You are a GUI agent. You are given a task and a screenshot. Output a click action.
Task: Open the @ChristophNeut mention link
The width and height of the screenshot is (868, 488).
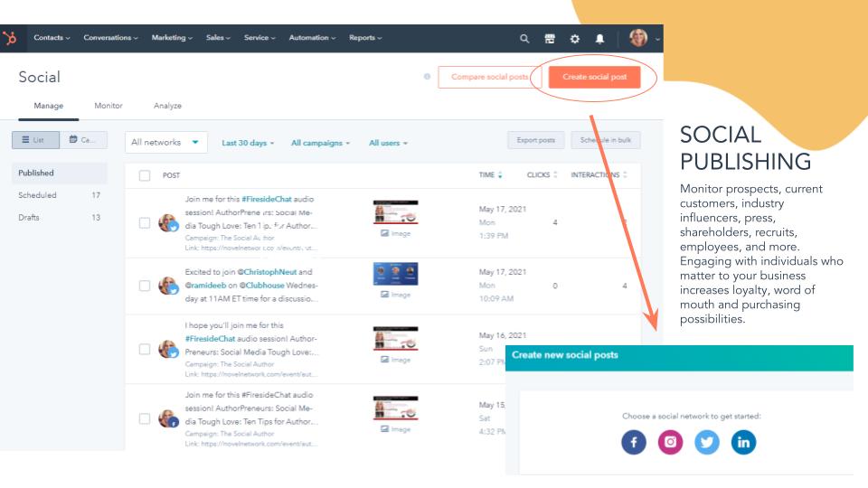[x=267, y=272]
